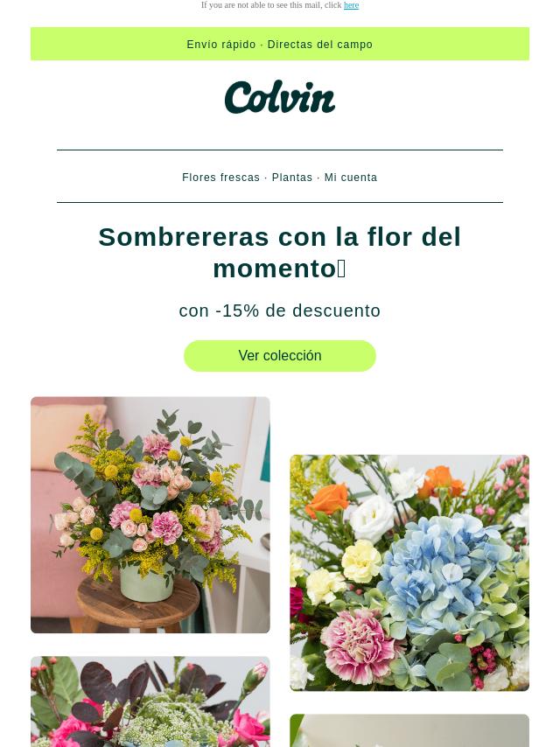Open the Flores frescas menu link

(x=220, y=178)
